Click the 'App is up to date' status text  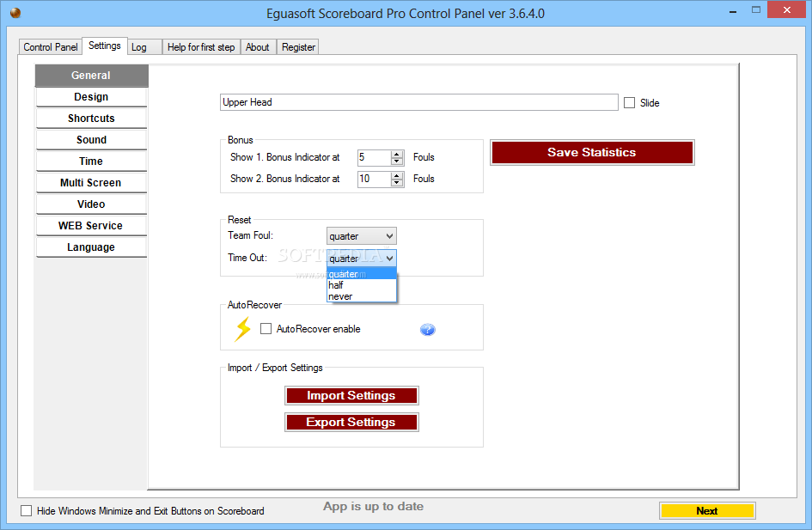[x=374, y=507]
